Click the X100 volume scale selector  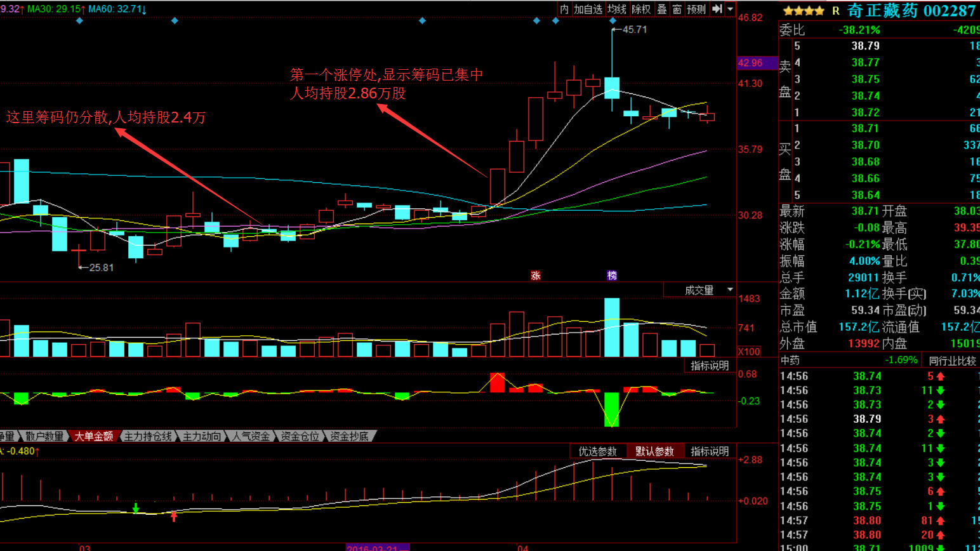pyautogui.click(x=749, y=352)
